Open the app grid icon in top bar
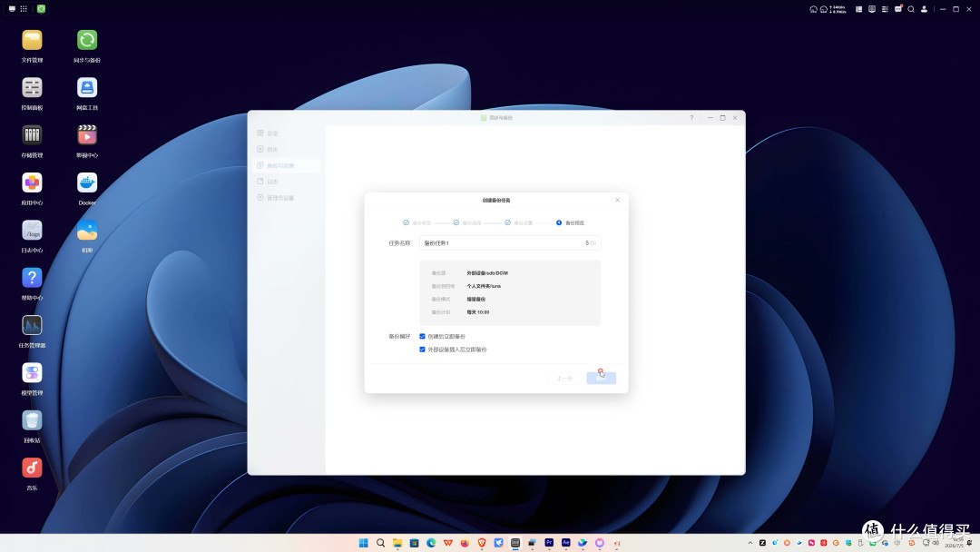This screenshot has height=552, width=980. [x=24, y=9]
